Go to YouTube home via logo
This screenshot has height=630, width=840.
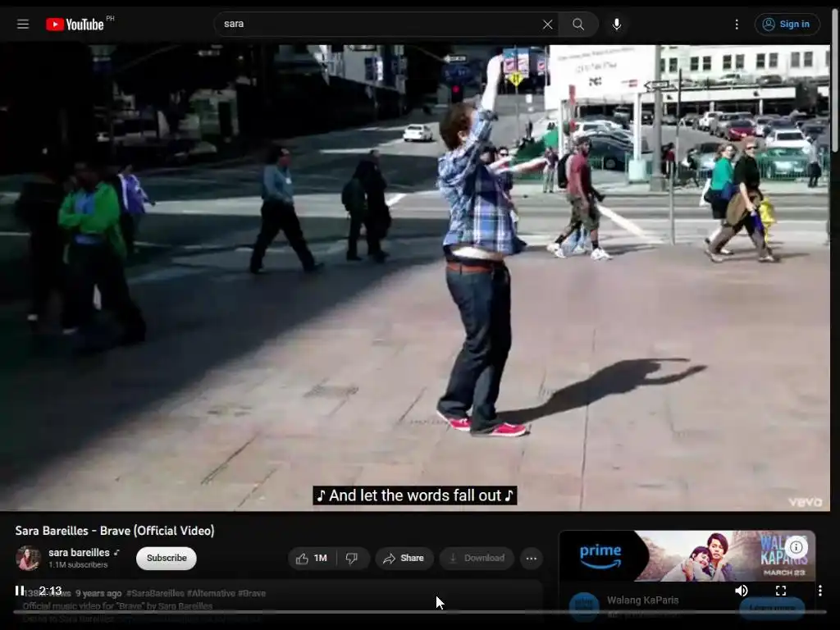coord(75,24)
